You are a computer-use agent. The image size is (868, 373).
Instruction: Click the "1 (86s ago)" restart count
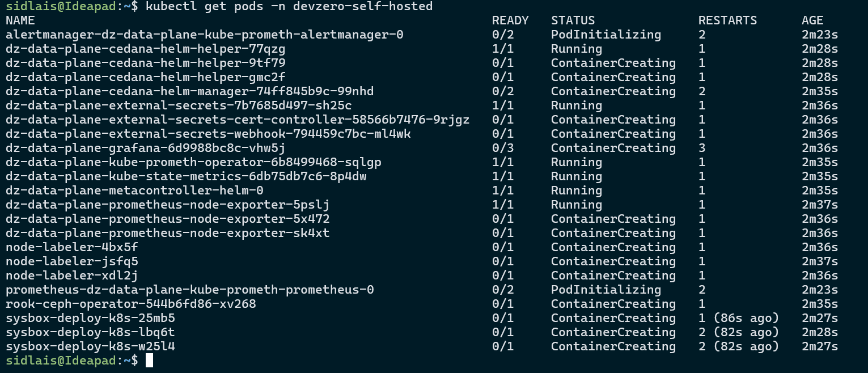click(738, 318)
